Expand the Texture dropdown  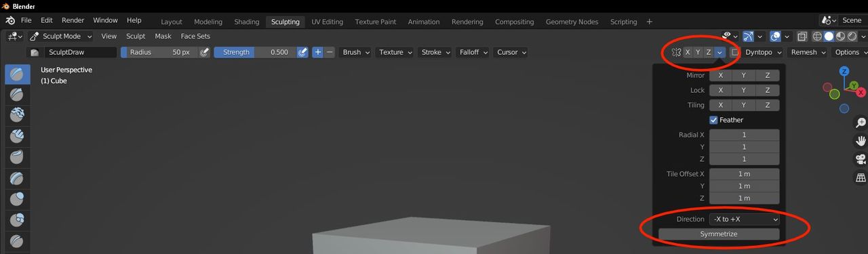click(395, 52)
